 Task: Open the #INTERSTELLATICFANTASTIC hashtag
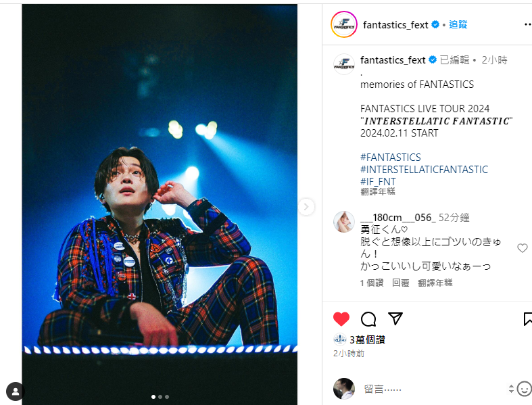point(424,170)
